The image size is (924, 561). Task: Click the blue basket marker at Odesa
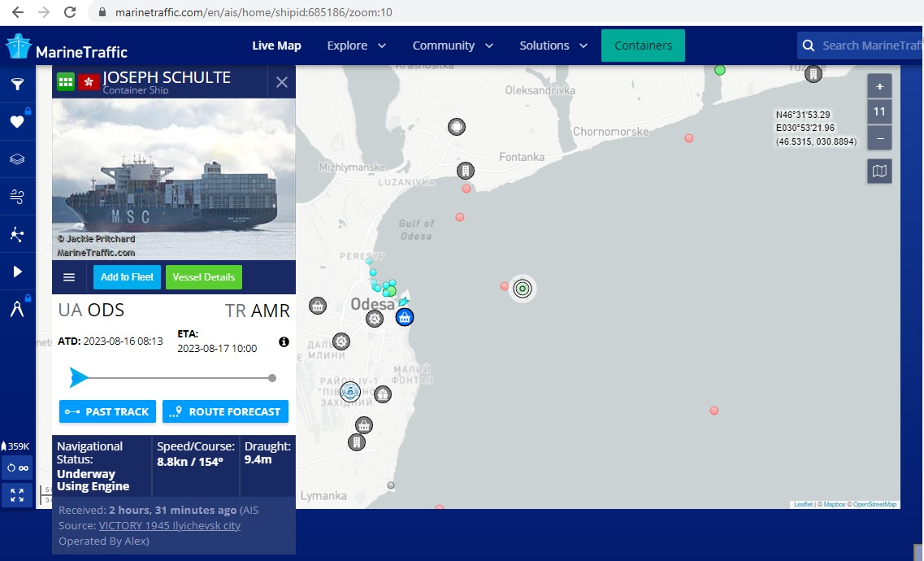404,318
